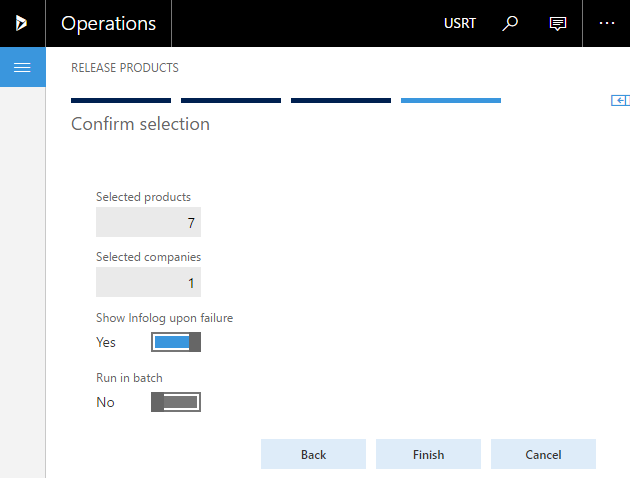This screenshot has height=478, width=630.
Task: Click the Finish button
Action: point(428,454)
